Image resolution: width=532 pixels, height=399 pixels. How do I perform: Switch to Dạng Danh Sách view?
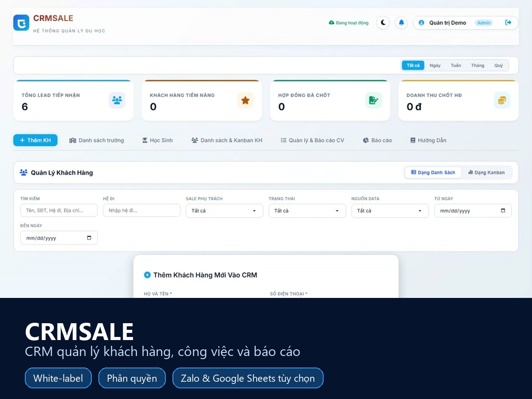tap(433, 172)
